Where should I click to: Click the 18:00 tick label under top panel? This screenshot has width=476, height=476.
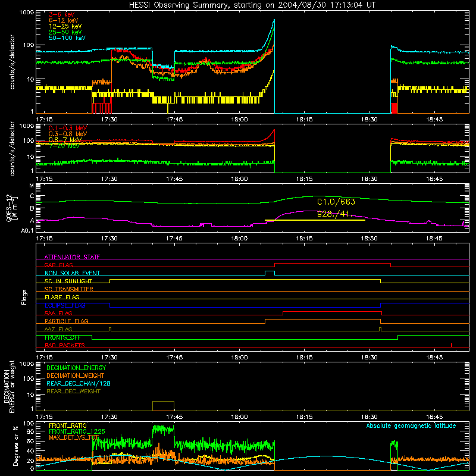pyautogui.click(x=239, y=120)
